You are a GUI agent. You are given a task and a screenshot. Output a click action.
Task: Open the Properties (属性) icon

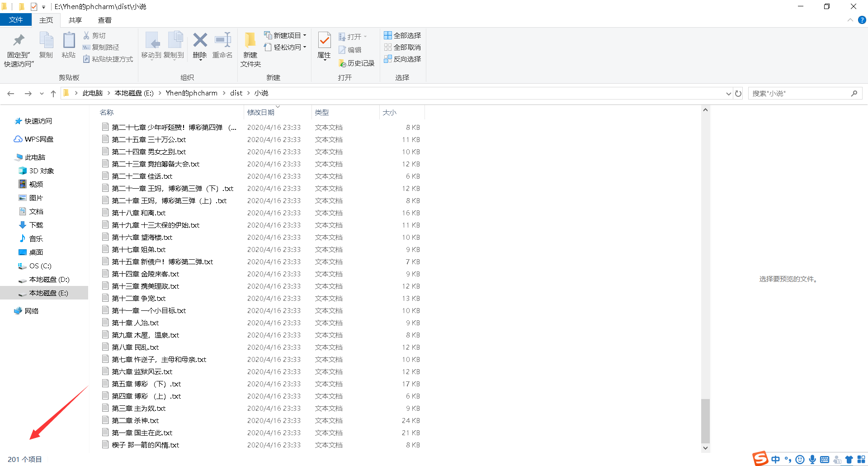point(324,41)
